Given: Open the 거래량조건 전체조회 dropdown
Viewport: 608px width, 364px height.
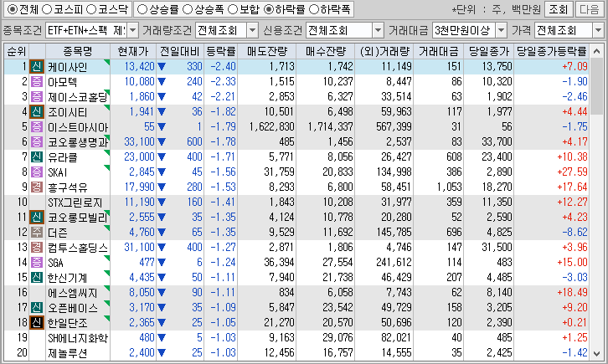Looking at the screenshot, I should (252, 30).
